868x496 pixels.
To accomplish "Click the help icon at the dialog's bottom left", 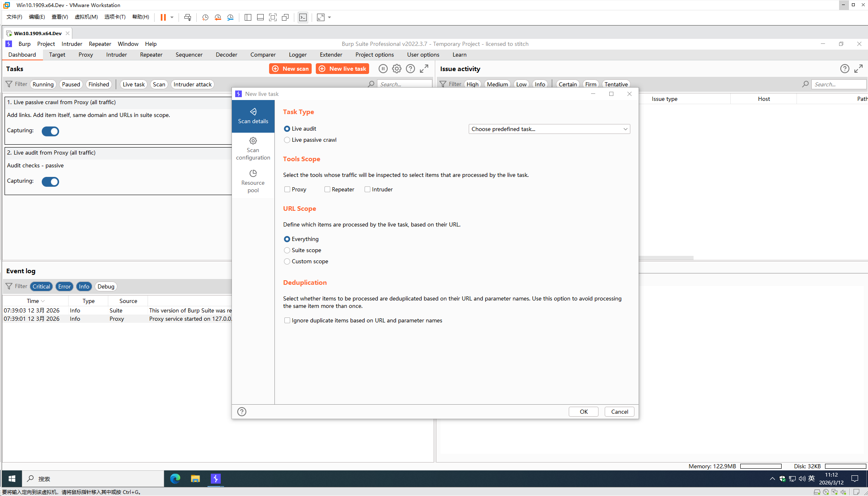I will click(x=242, y=412).
